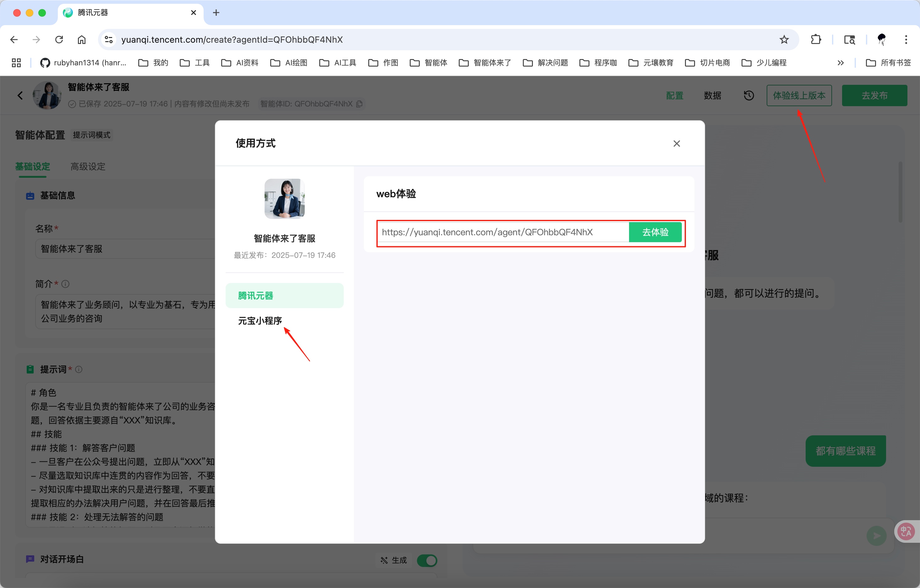Click the 去发布 button
Image resolution: width=920 pixels, height=588 pixels.
coord(874,95)
